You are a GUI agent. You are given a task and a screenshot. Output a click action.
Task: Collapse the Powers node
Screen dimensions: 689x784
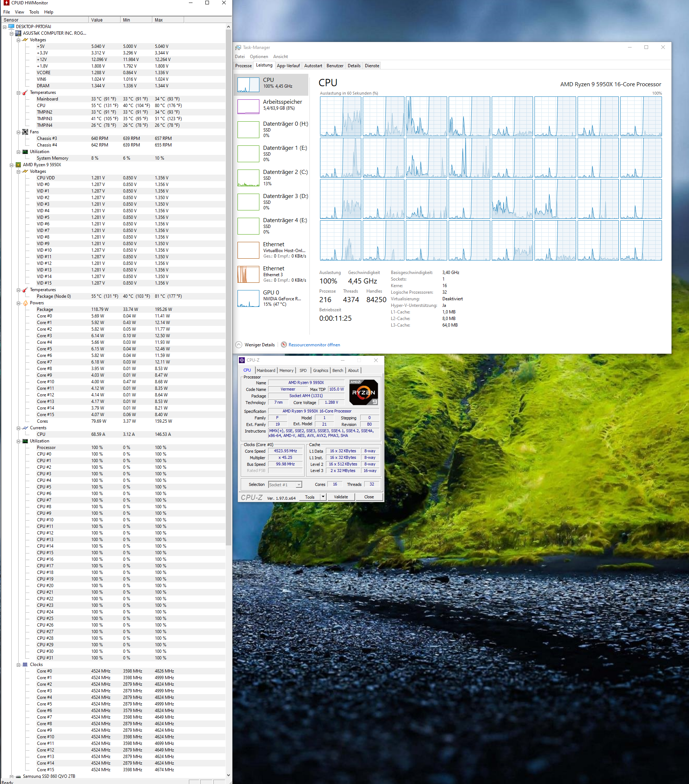tap(18, 303)
